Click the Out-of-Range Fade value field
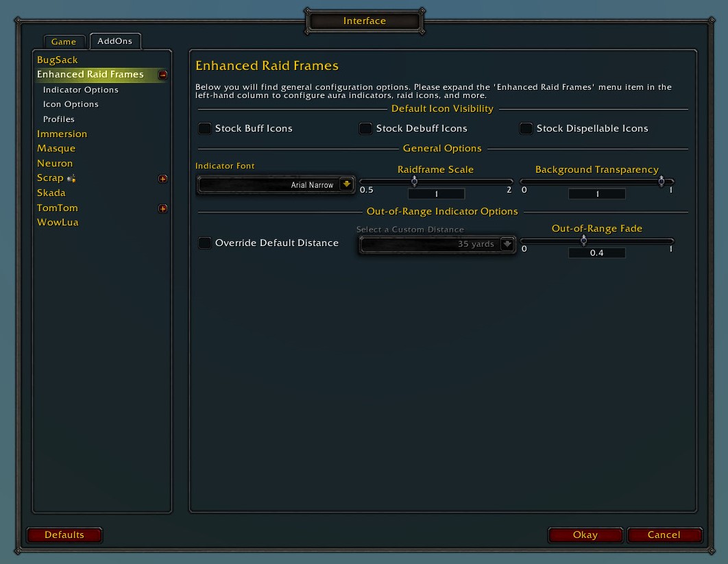Screen dimensions: 728x564 (596, 253)
